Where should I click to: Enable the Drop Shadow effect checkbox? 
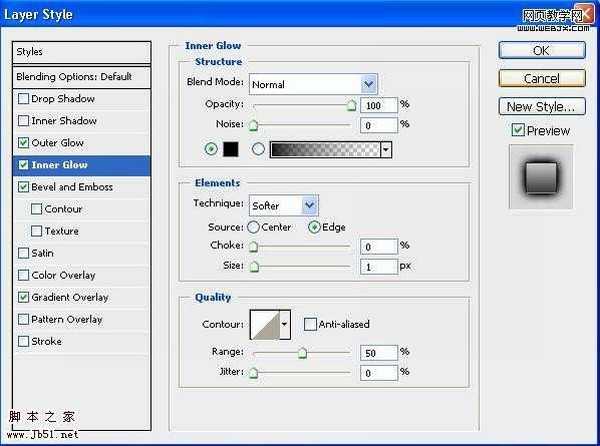pos(23,99)
